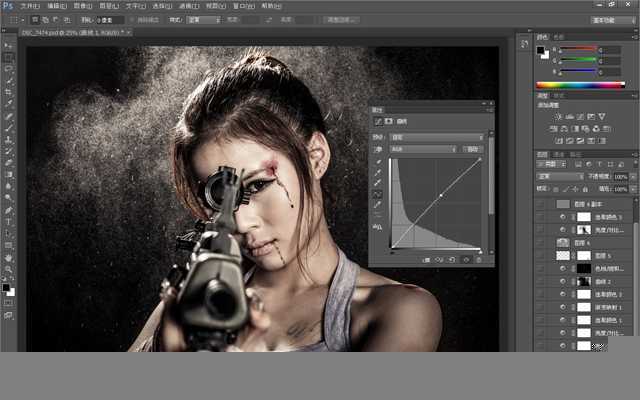Add a Hue/Saturation adjustment from Adjustments panel

(x=553, y=129)
